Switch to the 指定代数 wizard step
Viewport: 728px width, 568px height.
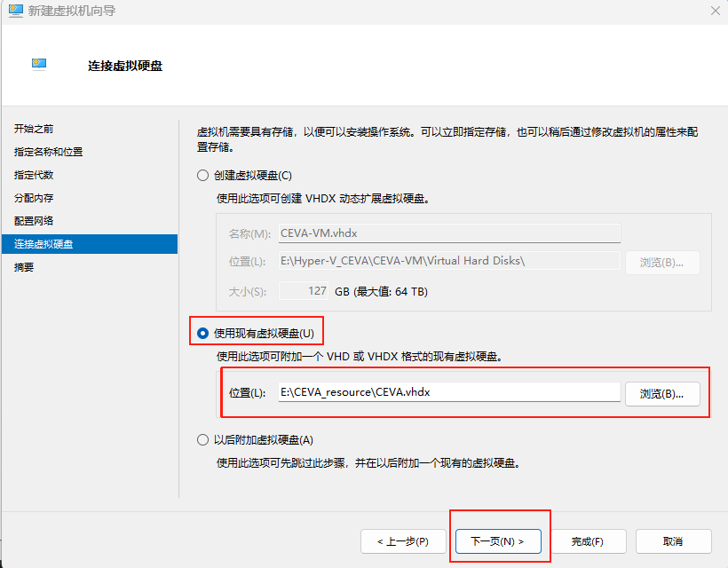[34, 175]
